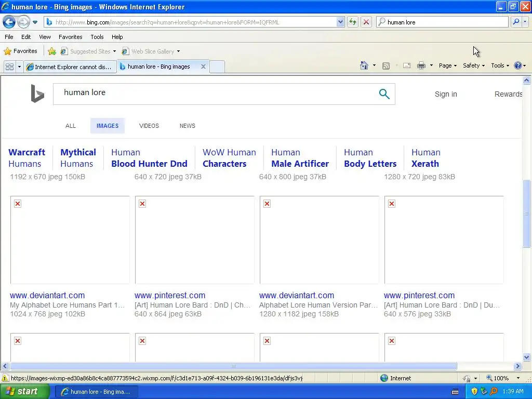Select Mythical Humans suggestion
The image size is (532, 399).
point(78,158)
